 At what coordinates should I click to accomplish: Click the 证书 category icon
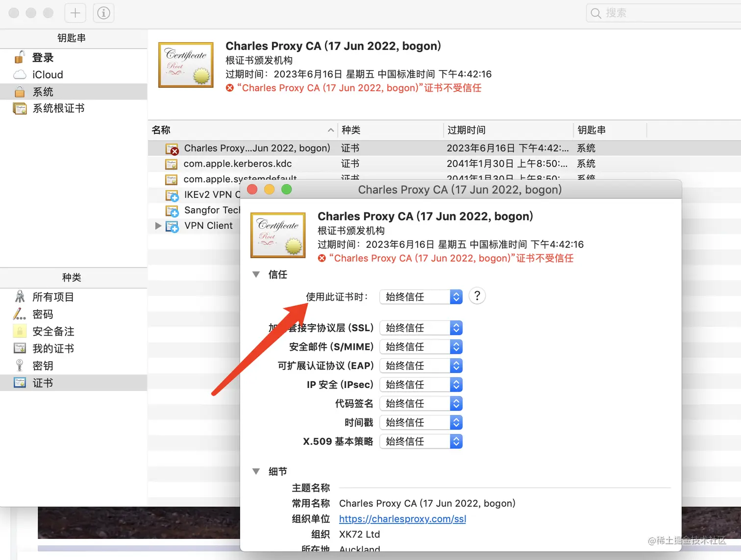[20, 383]
